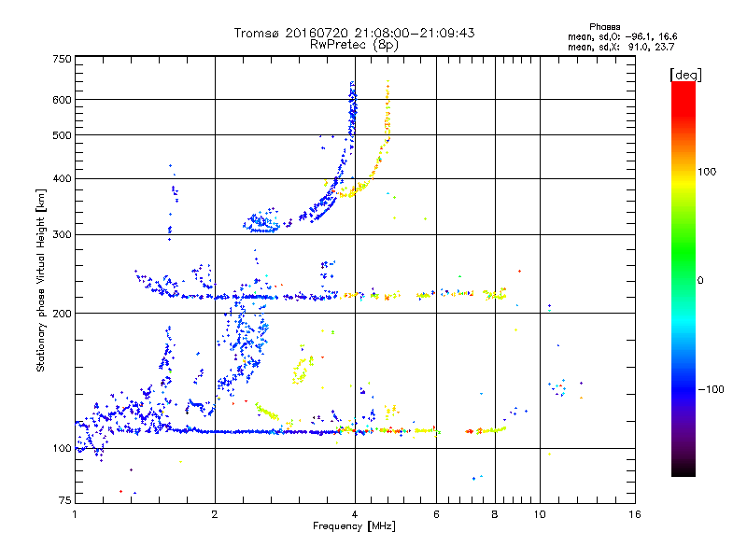
Task: Click the 'RwPretec (8p)' subtitle
Action: pos(354,45)
